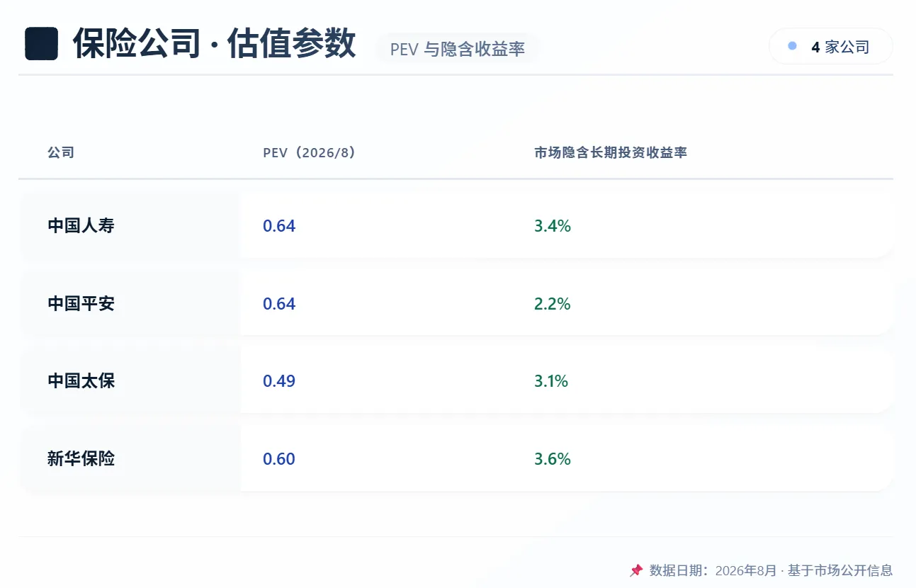916x588 pixels.
Task: Click the 3.6% implied return for 新华保险
Action: click(x=553, y=459)
